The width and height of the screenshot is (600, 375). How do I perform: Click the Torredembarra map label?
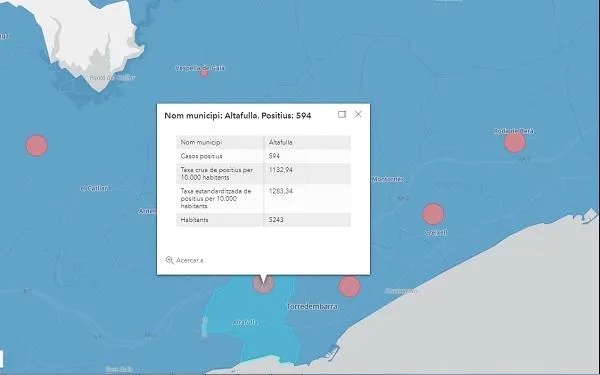(313, 307)
